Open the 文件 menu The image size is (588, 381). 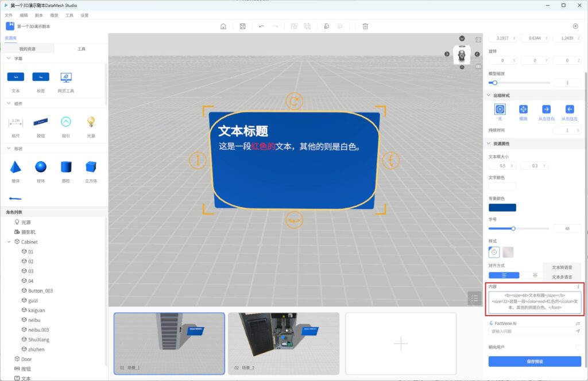[x=9, y=15]
